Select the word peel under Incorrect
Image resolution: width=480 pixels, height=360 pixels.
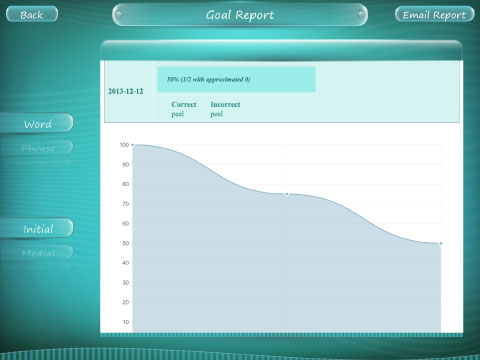[217, 114]
